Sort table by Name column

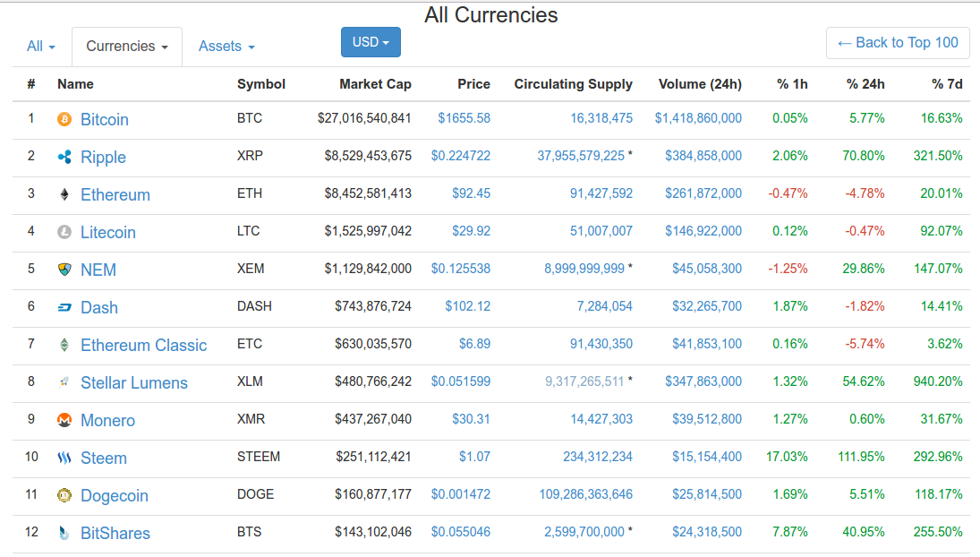pos(75,84)
